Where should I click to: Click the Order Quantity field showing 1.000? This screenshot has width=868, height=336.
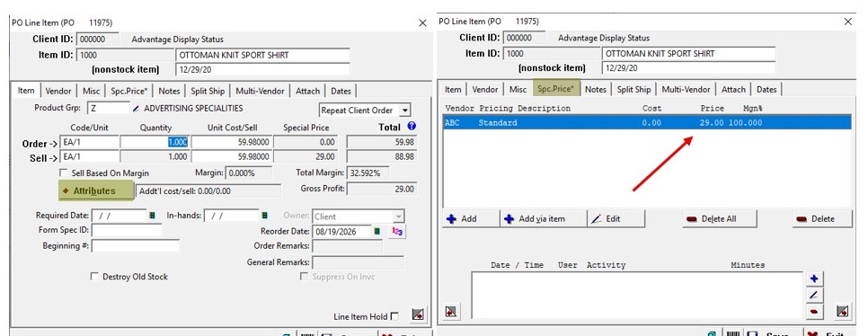tap(155, 142)
